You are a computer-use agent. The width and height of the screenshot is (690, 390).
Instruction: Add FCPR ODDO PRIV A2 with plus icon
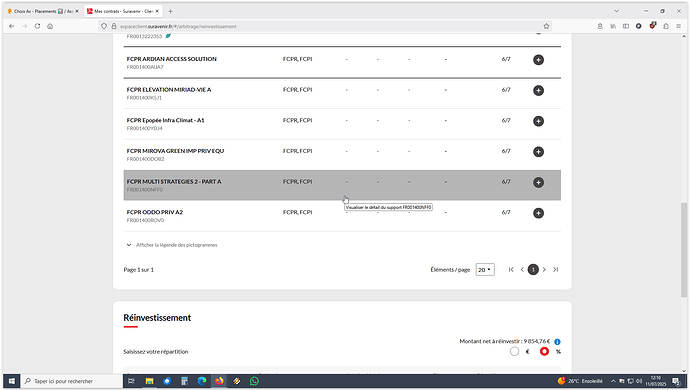coord(538,213)
